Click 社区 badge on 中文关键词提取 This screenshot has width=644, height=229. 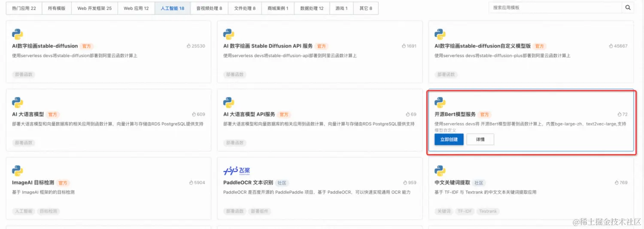tap(479, 183)
